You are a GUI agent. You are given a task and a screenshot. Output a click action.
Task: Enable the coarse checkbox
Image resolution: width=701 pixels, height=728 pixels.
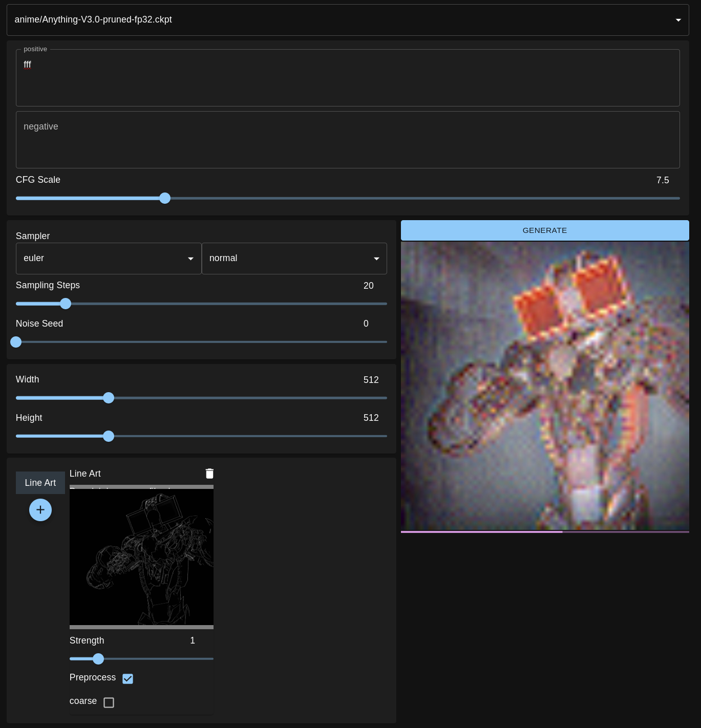point(109,702)
